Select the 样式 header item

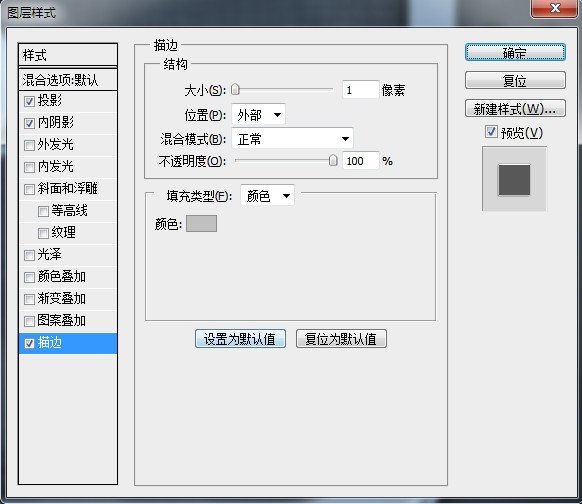point(68,55)
